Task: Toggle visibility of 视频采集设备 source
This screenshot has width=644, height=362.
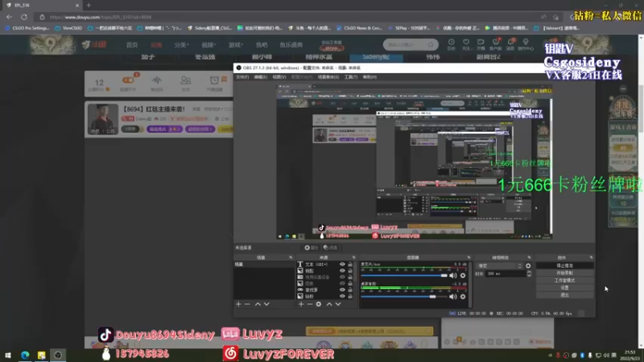Action: [x=342, y=277]
